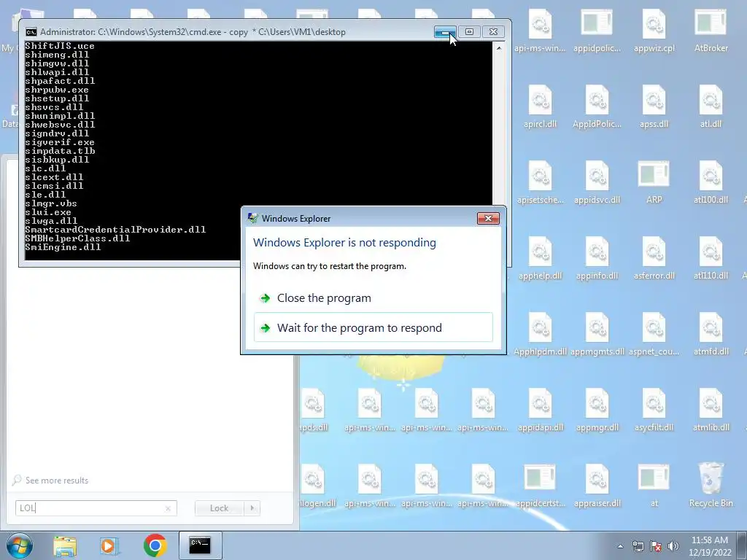Click the date 12/19/2022 in the taskbar
The height and width of the screenshot is (560, 747).
click(x=710, y=553)
